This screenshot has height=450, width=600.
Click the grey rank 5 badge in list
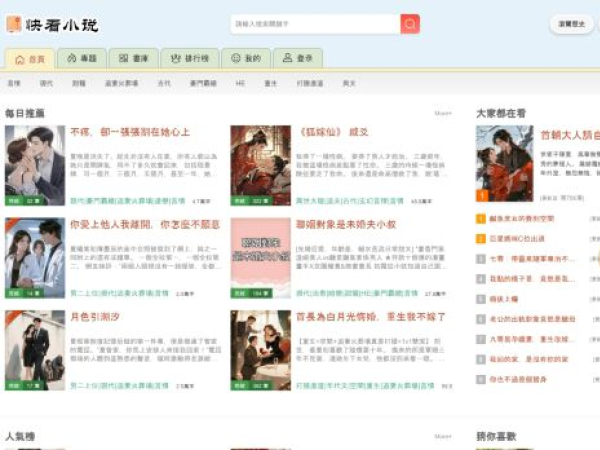click(x=481, y=299)
